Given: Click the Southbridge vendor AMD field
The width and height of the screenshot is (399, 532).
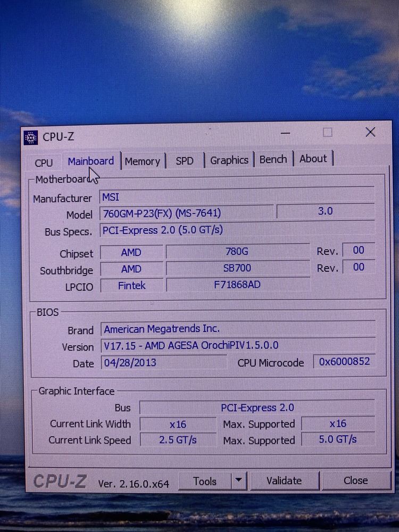Looking at the screenshot, I should point(131,269).
